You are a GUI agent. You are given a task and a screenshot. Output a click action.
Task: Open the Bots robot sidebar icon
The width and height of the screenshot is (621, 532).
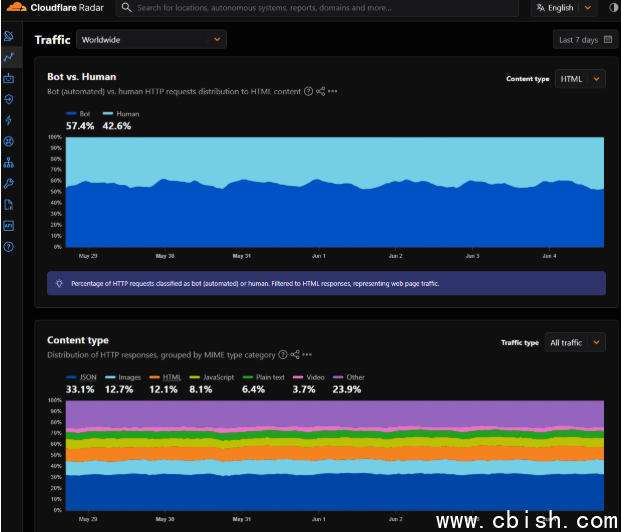point(9,78)
